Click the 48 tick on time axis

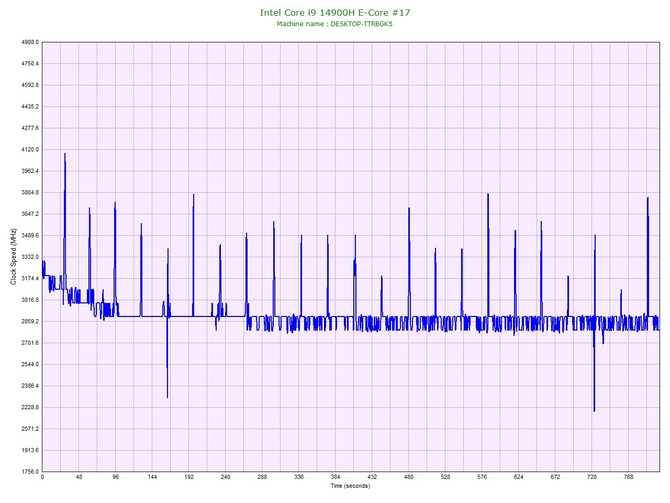(x=79, y=477)
